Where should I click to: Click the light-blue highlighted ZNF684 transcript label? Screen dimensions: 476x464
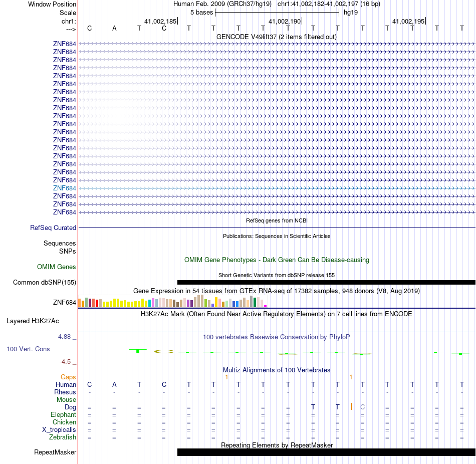[64, 188]
